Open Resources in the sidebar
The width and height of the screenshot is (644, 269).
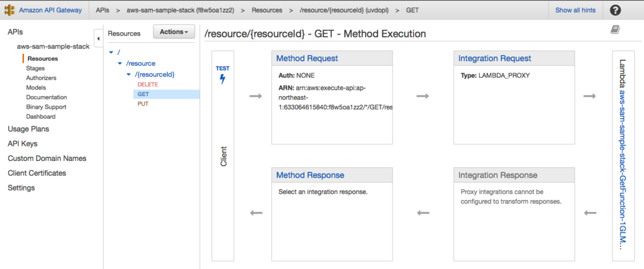[x=43, y=58]
